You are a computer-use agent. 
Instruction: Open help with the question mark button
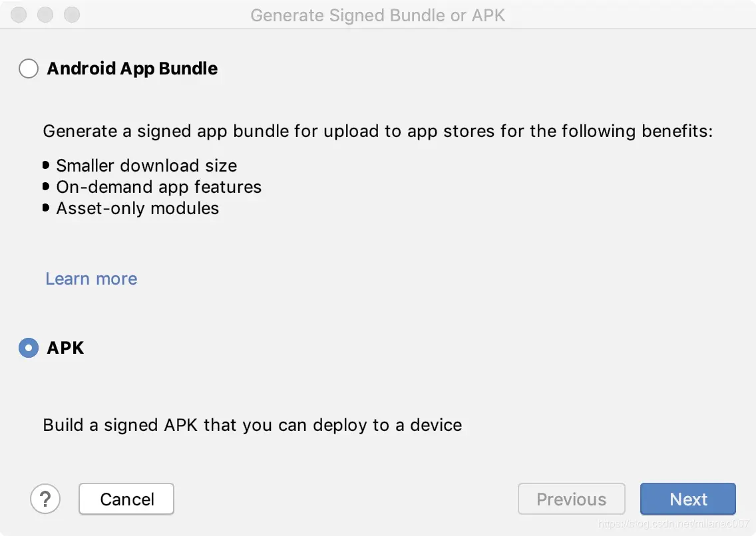45,499
